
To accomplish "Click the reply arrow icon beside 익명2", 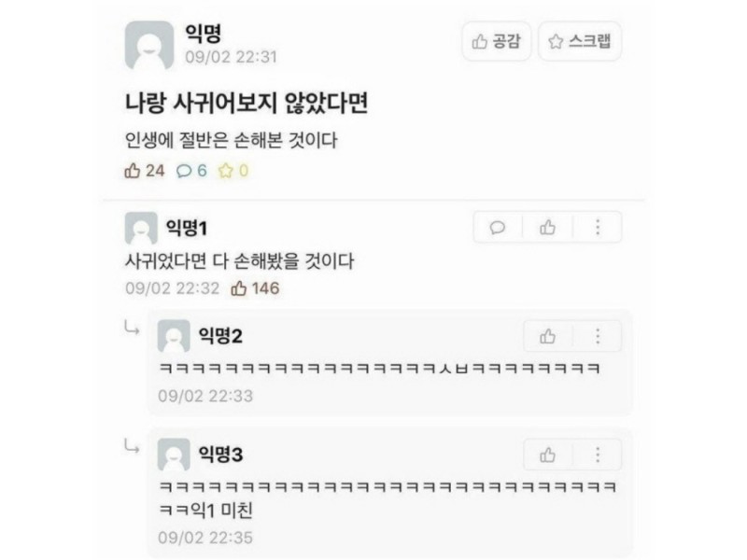I will (x=132, y=328).
